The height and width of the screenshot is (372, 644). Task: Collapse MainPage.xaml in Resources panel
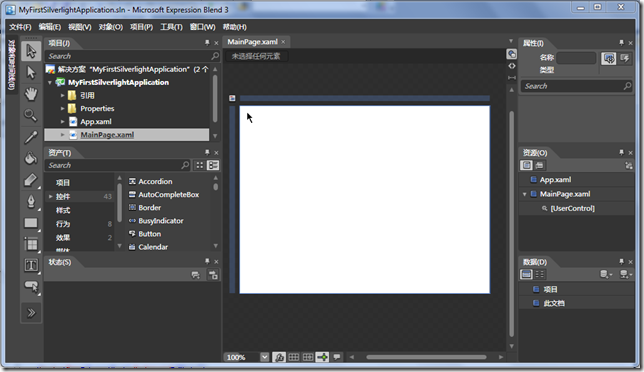coord(524,194)
